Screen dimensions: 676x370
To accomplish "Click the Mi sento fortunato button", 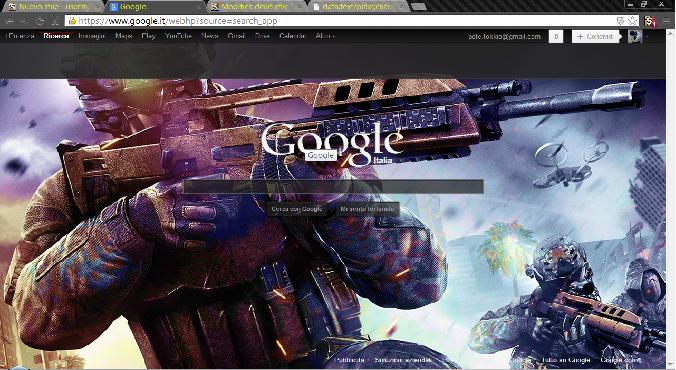I will pos(367,209).
